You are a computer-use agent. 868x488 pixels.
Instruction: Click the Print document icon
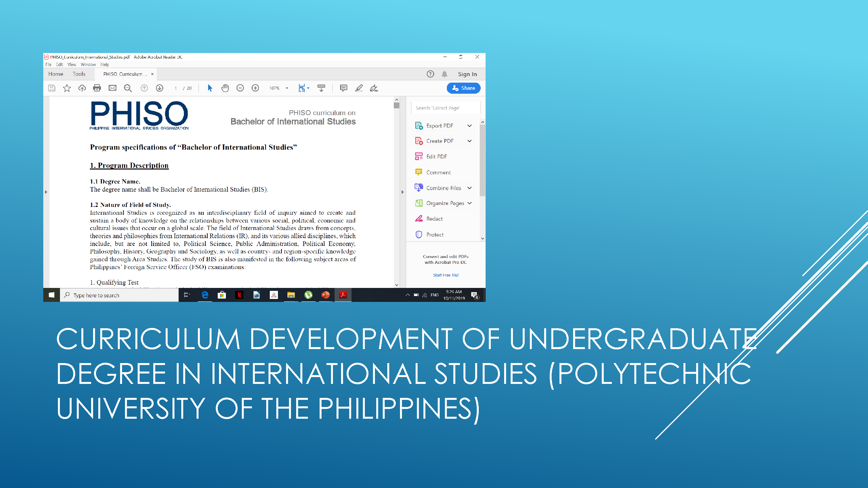click(97, 88)
